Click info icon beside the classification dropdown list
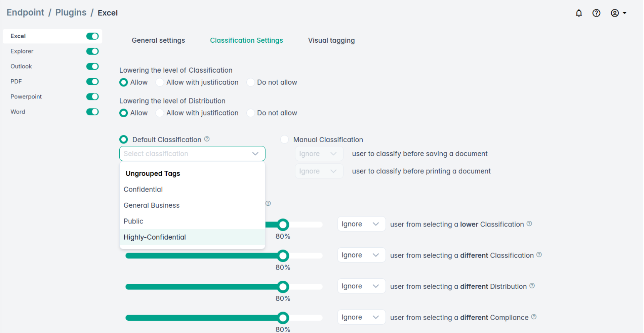 pos(268,203)
